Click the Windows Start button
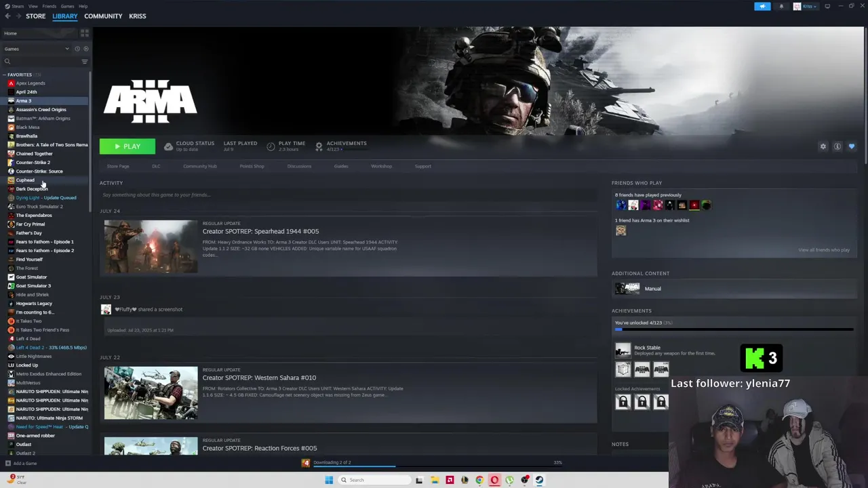Image resolution: width=868 pixels, height=488 pixels. 329,480
